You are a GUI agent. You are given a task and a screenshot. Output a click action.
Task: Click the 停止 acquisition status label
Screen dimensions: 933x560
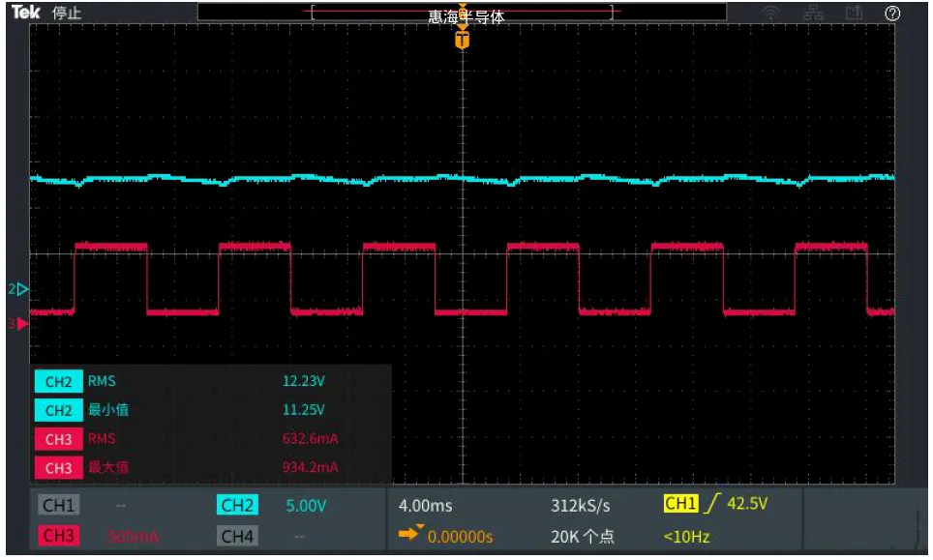point(67,14)
